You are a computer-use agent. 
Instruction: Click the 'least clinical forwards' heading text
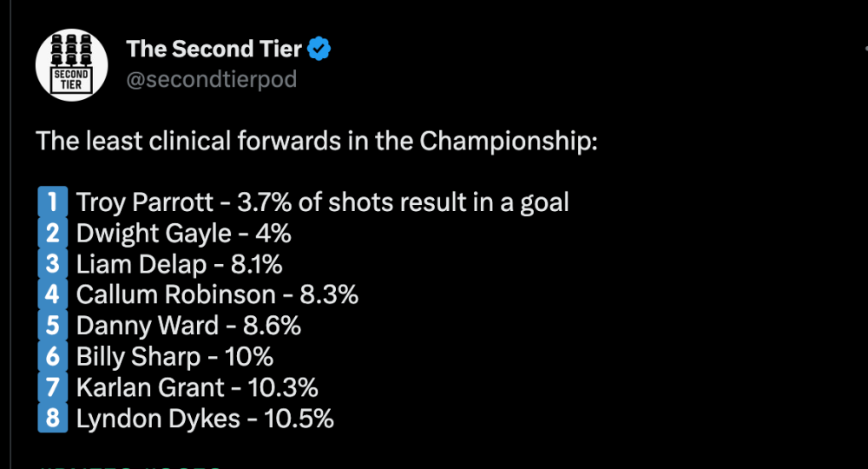317,141
